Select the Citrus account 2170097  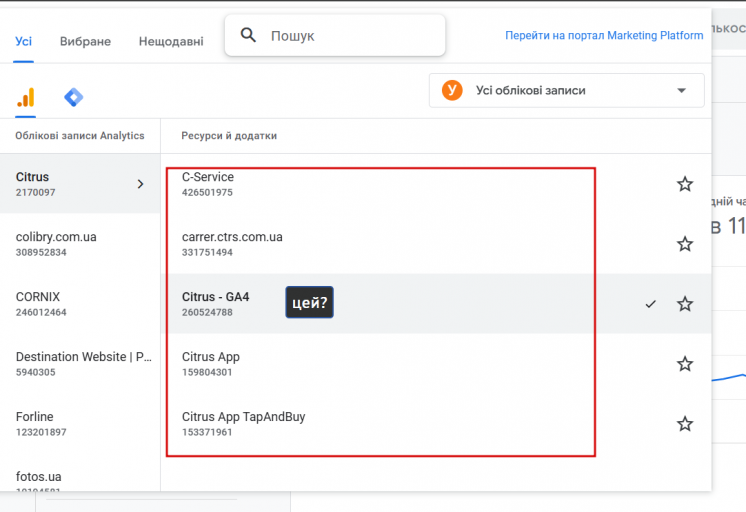[80, 184]
